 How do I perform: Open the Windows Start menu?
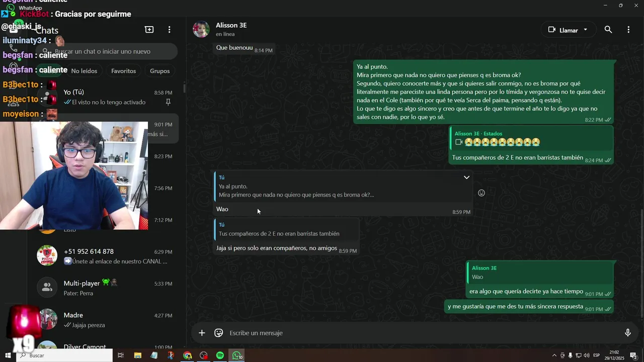pyautogui.click(x=8, y=355)
